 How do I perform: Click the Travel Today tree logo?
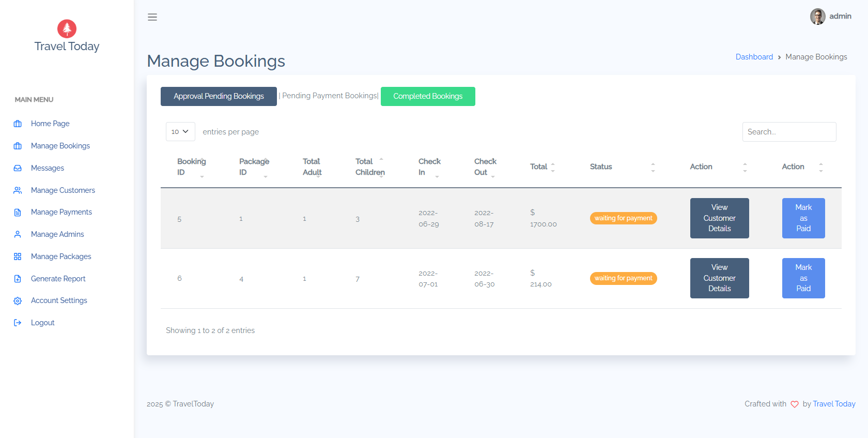pyautogui.click(x=67, y=29)
